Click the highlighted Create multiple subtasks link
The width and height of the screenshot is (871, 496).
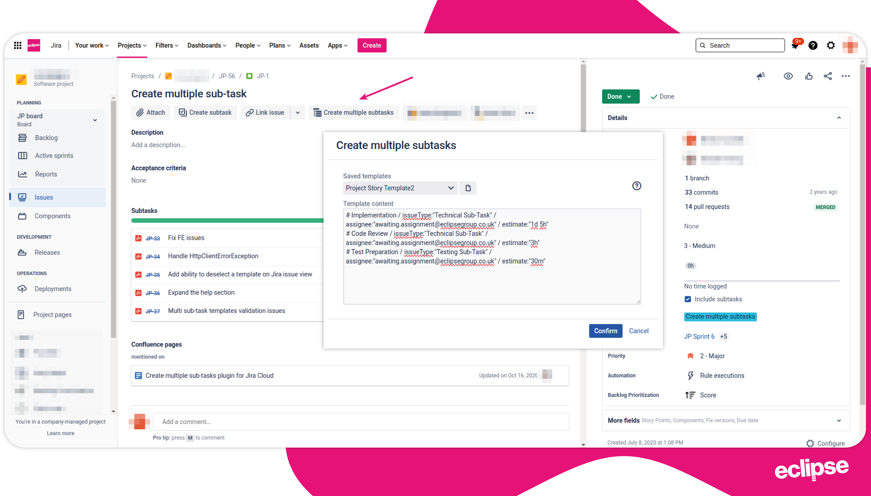(x=720, y=317)
